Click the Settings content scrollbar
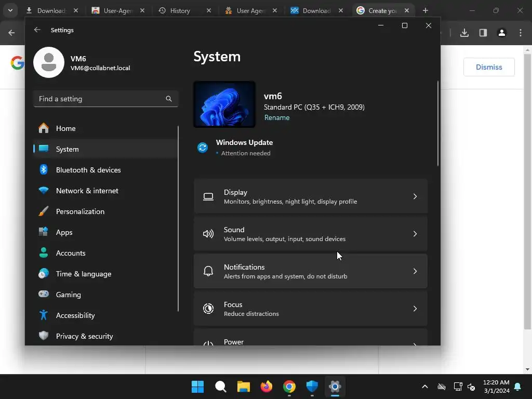This screenshot has width=532, height=399. click(x=438, y=124)
